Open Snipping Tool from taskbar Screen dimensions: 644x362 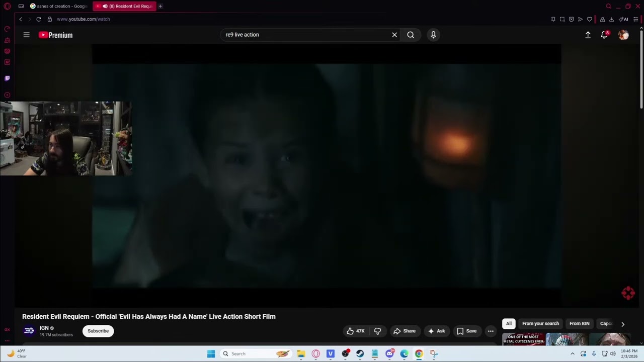click(x=434, y=353)
